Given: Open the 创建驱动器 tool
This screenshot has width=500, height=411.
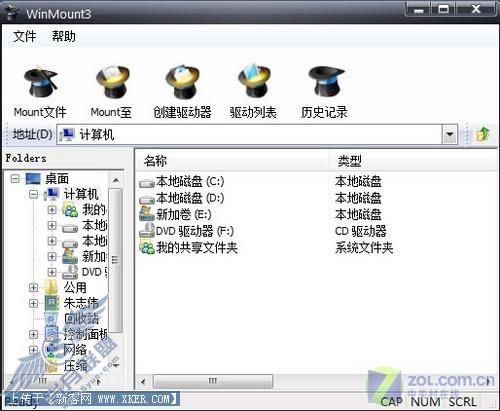Looking at the screenshot, I should [183, 82].
